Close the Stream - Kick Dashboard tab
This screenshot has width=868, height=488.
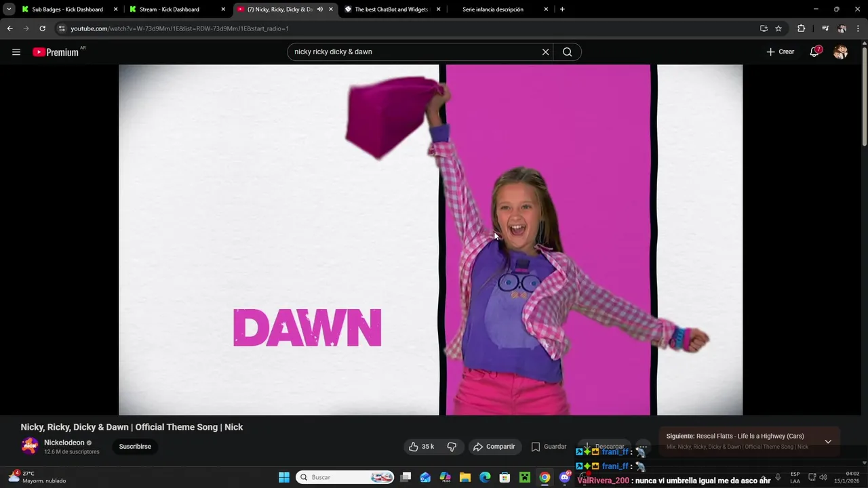pos(223,9)
